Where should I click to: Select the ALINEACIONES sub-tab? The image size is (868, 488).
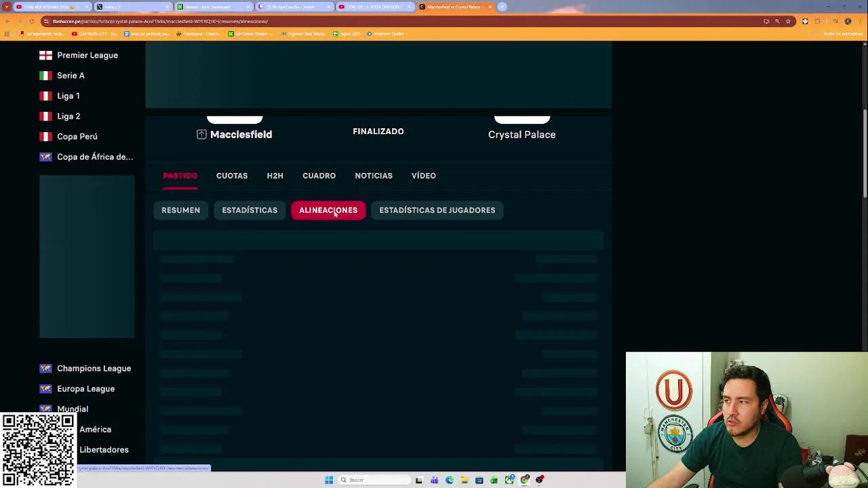(328, 210)
